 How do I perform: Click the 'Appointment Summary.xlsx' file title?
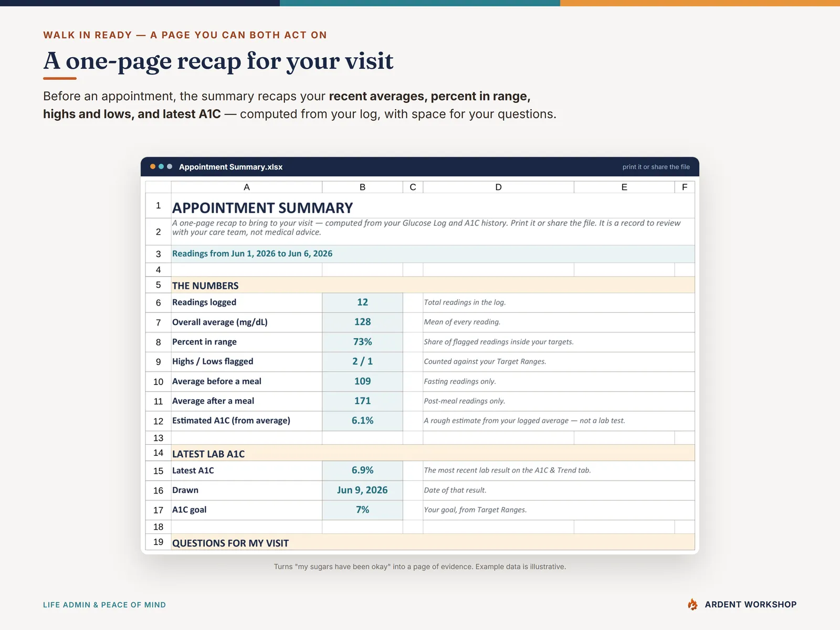click(x=230, y=167)
